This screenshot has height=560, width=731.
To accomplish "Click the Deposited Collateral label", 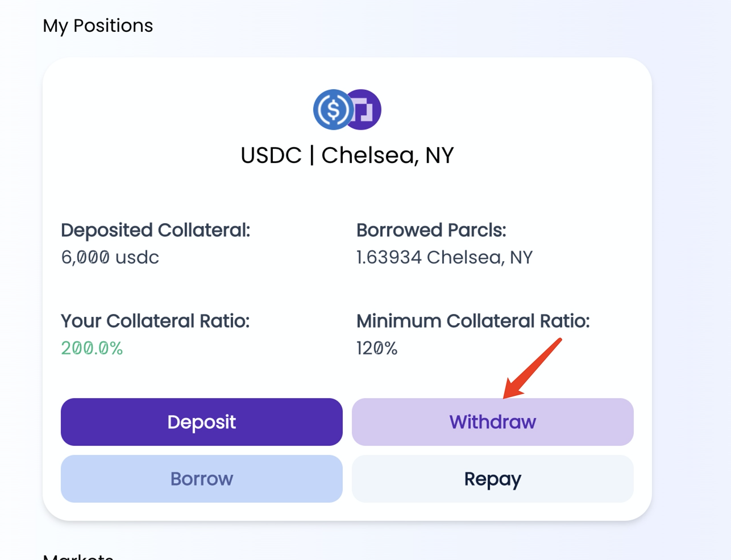I will tap(155, 230).
